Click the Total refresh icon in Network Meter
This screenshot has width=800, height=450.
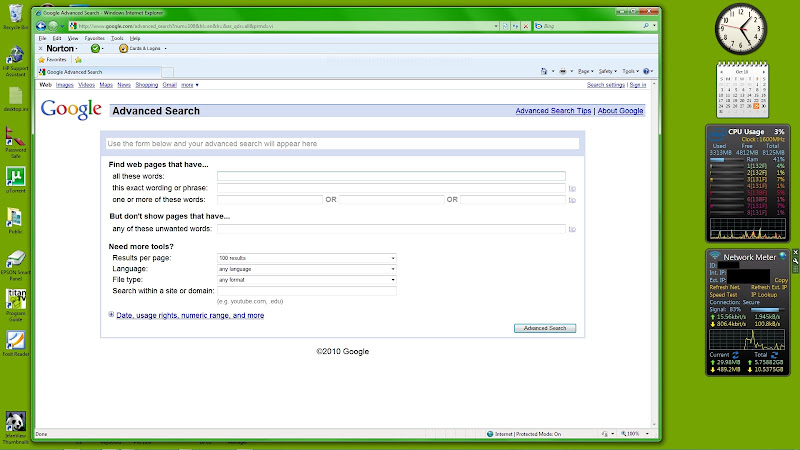tap(774, 355)
